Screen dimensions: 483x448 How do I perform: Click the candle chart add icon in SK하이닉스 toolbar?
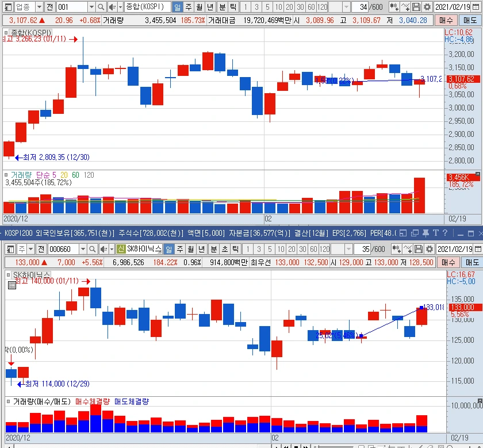pos(396,249)
